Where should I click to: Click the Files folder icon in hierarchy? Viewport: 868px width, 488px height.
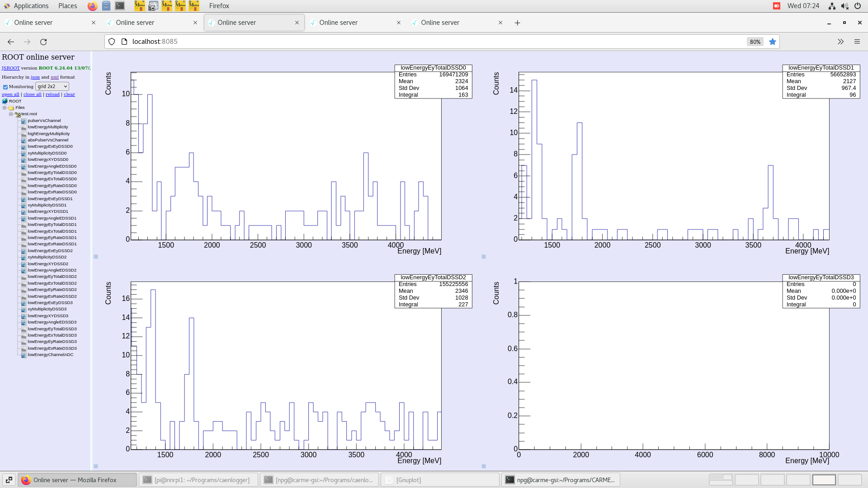click(10, 108)
